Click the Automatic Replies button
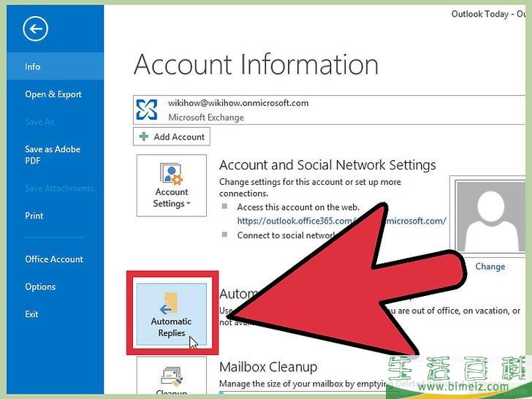Screen dimensions: 532x399 click(x=171, y=314)
